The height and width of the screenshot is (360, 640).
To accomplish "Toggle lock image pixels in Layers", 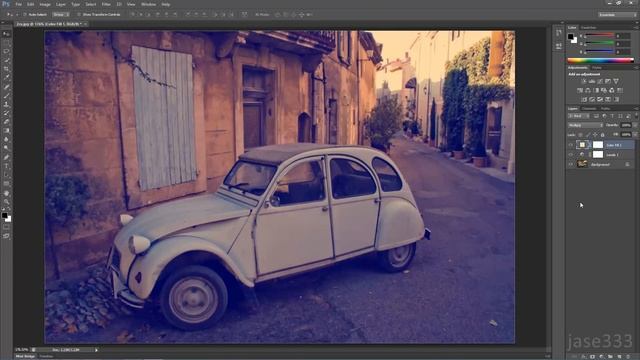I will click(588, 135).
